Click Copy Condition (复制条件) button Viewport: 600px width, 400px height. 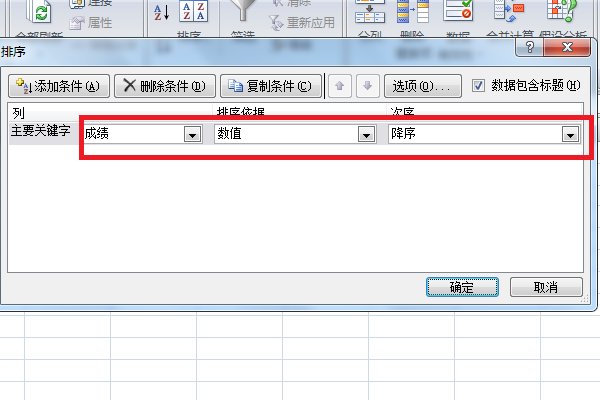(x=271, y=86)
